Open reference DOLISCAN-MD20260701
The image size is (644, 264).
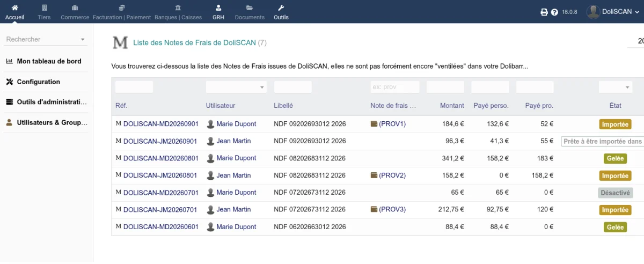pos(160,193)
